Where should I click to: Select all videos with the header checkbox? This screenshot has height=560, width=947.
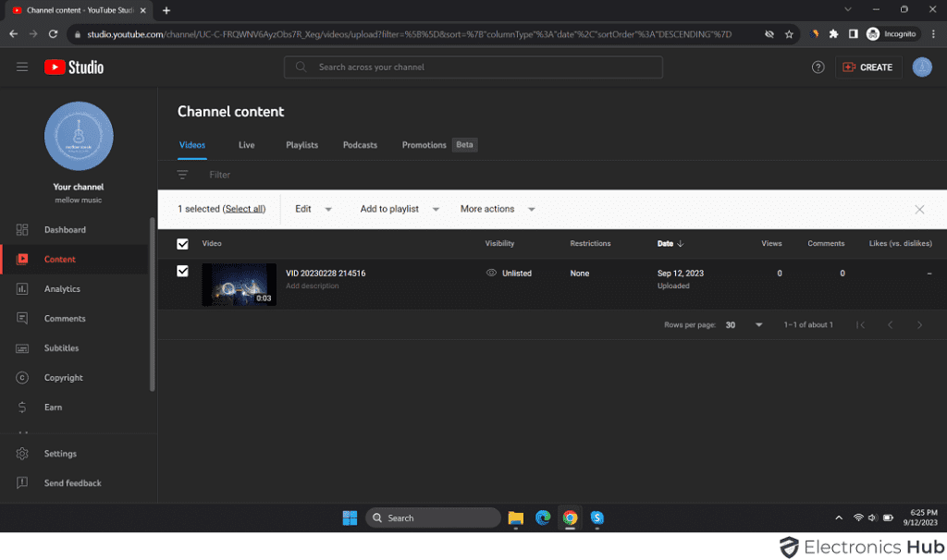click(x=182, y=243)
